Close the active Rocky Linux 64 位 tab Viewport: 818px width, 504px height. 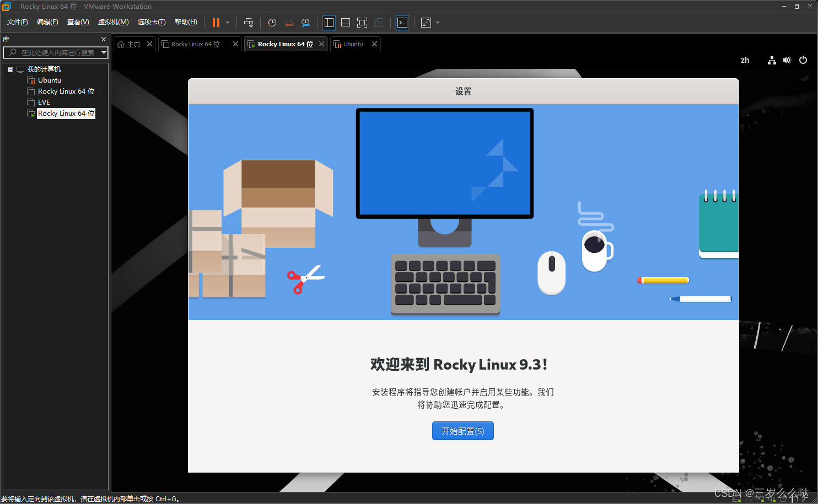(x=321, y=44)
